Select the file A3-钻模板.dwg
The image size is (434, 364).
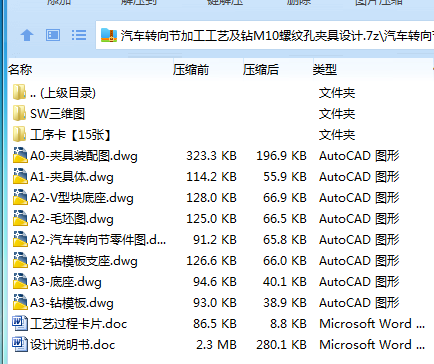[72, 303]
